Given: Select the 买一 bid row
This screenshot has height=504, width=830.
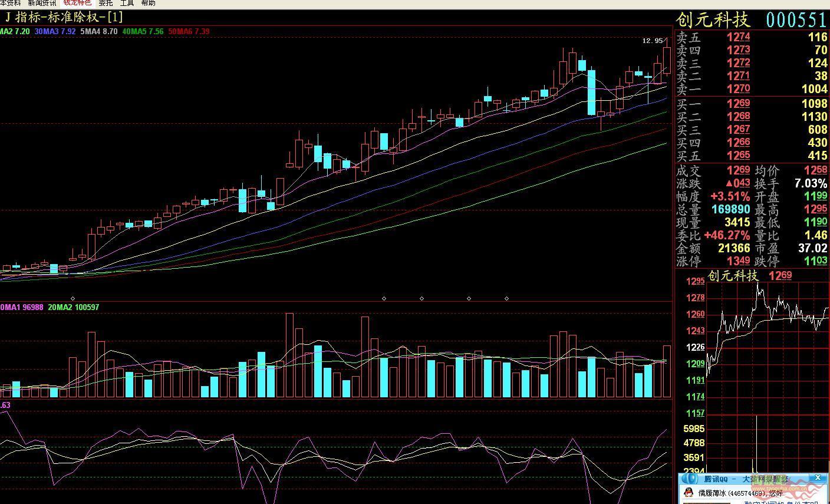Looking at the screenshot, I should [x=752, y=104].
